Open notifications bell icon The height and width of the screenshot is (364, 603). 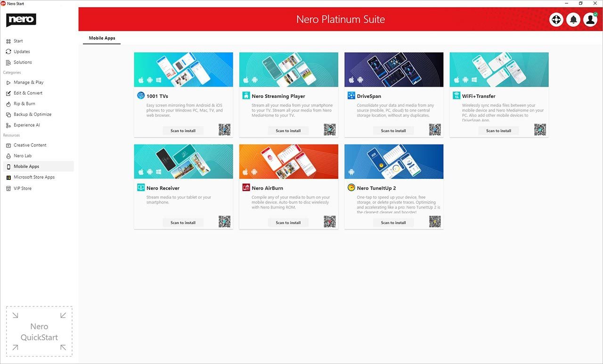tap(573, 19)
